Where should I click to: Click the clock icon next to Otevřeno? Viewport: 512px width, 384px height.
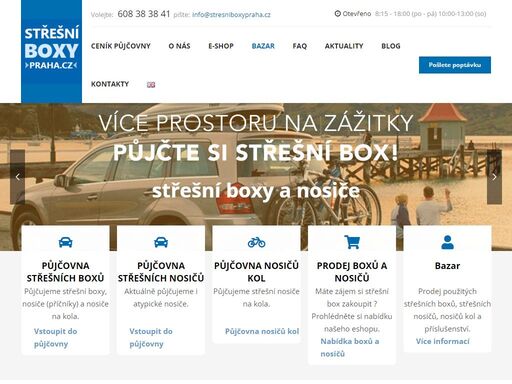pos(337,14)
